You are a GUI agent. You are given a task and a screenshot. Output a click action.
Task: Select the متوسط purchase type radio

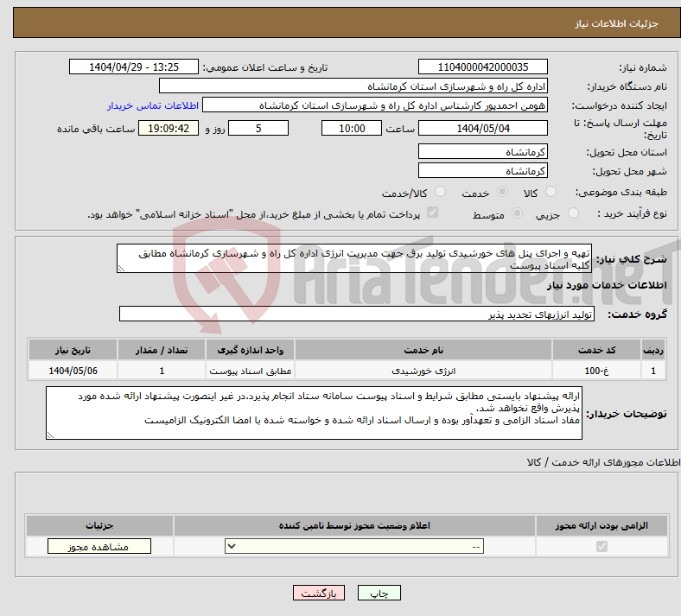pyautogui.click(x=517, y=213)
